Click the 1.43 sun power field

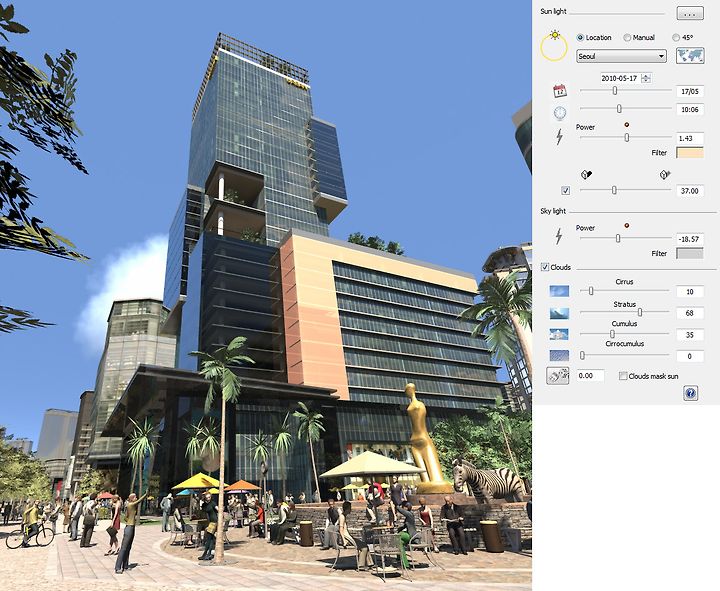pyautogui.click(x=690, y=138)
